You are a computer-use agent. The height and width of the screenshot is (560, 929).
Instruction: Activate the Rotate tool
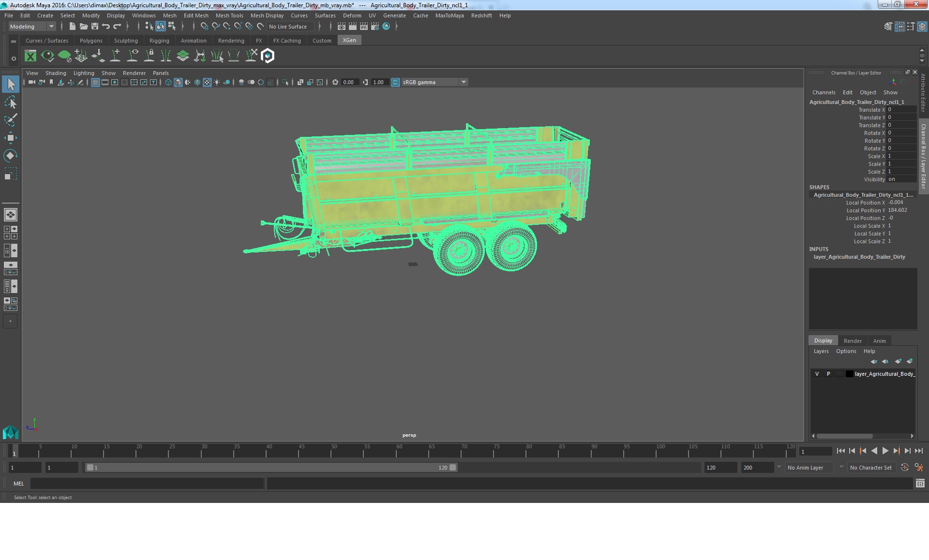10,155
